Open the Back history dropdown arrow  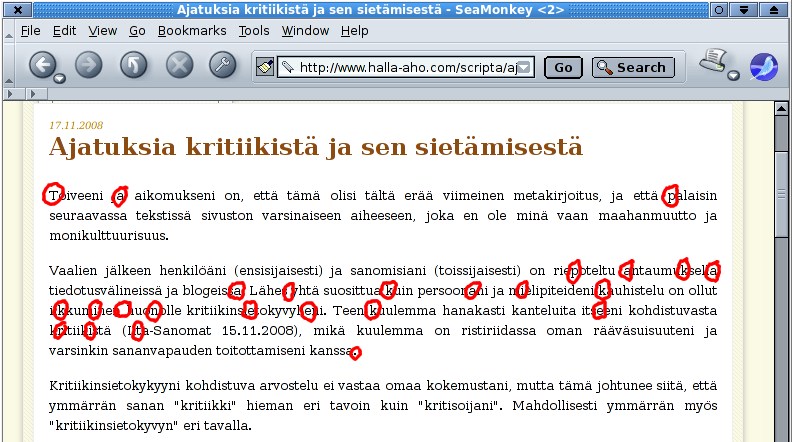click(x=60, y=78)
